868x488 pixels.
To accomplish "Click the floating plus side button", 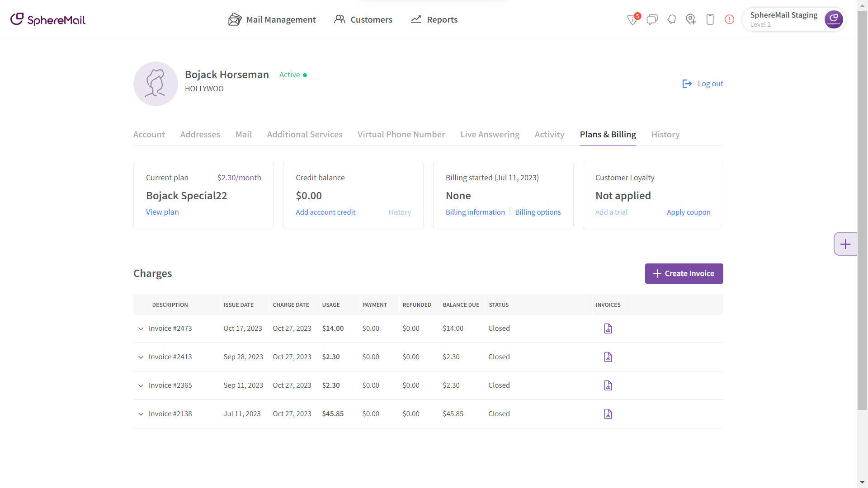I will tap(845, 244).
